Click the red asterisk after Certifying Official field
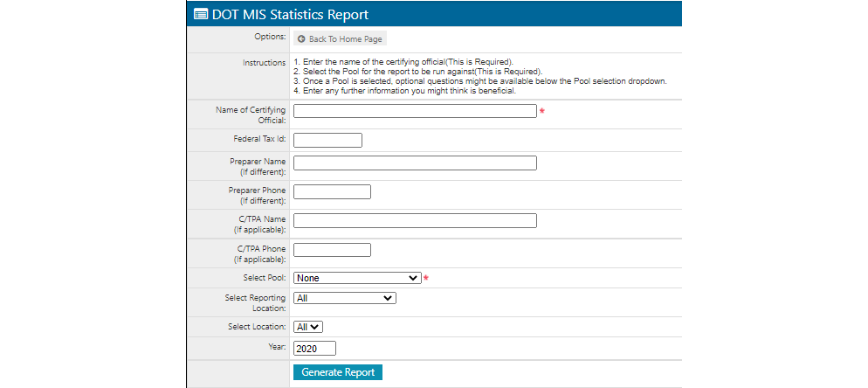Screen dimensions: 868x388 point(541,112)
